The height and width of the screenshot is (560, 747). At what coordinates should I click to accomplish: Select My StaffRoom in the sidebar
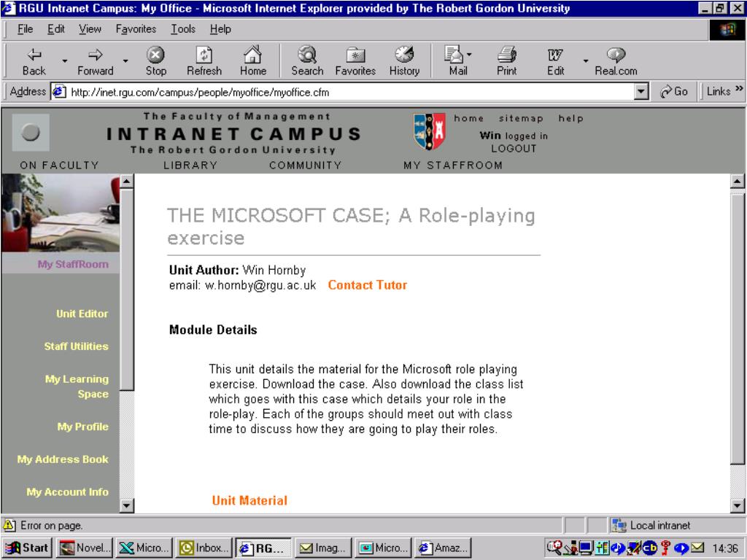73,264
